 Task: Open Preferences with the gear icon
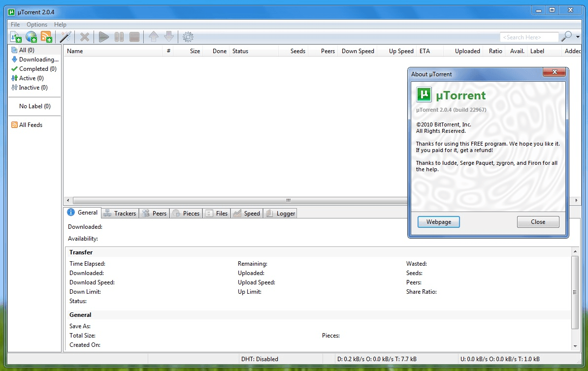[188, 36]
